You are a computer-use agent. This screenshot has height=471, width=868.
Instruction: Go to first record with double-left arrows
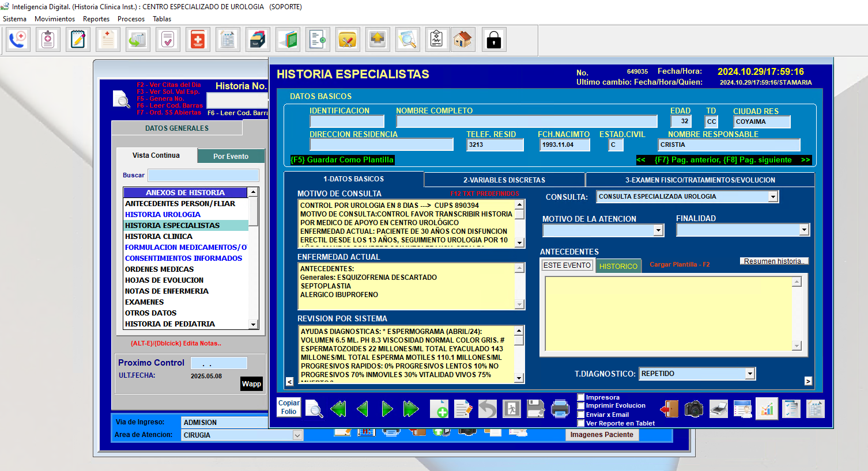(x=338, y=409)
